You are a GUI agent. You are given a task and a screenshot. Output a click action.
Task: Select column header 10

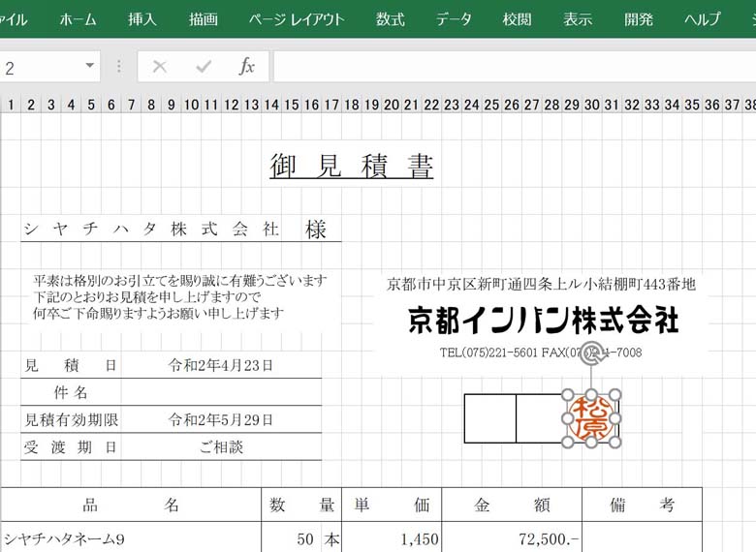[191, 105]
